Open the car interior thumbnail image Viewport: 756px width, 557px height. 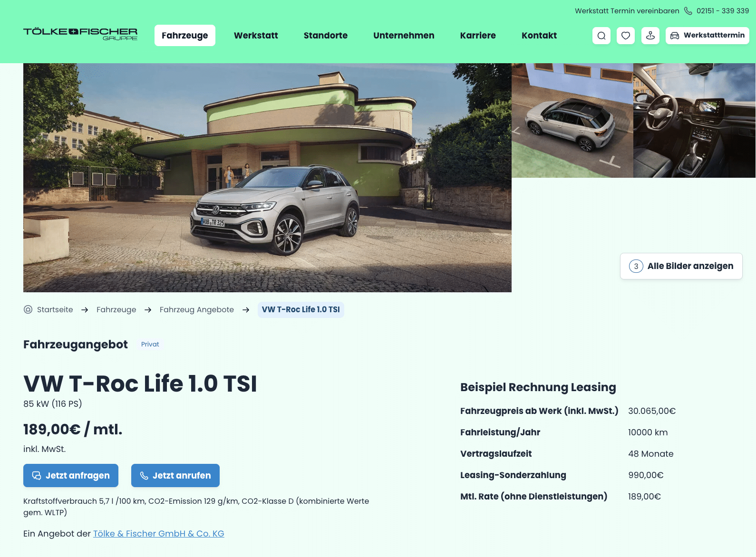coord(694,121)
